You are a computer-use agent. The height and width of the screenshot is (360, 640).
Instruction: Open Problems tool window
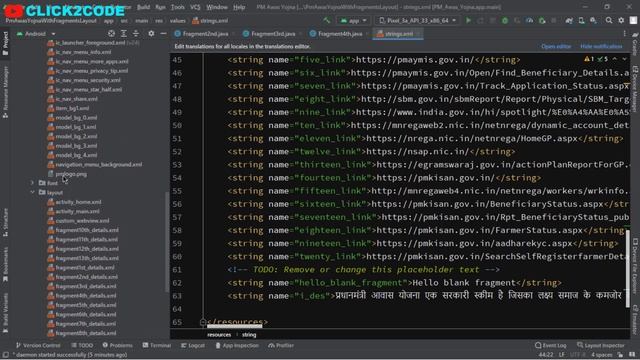(x=117, y=345)
